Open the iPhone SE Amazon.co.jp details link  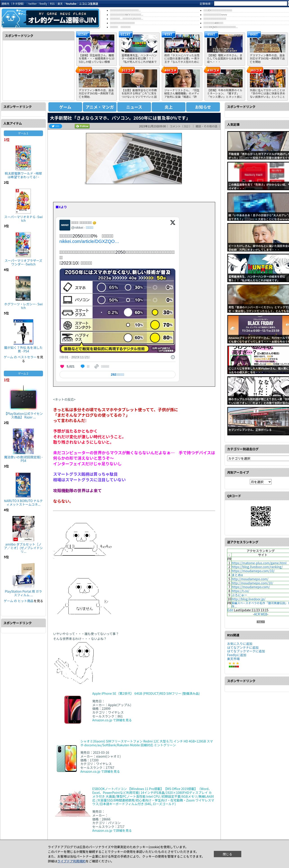pos(112,720)
